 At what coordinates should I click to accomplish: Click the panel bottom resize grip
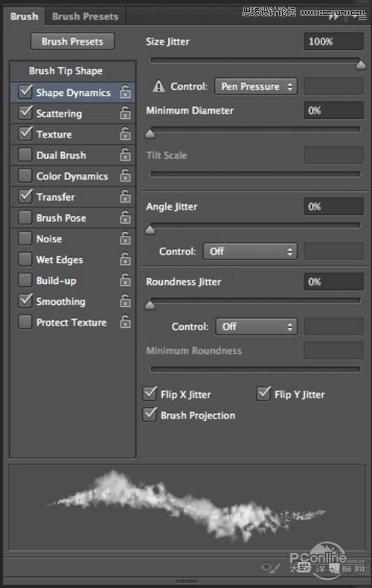point(186,581)
